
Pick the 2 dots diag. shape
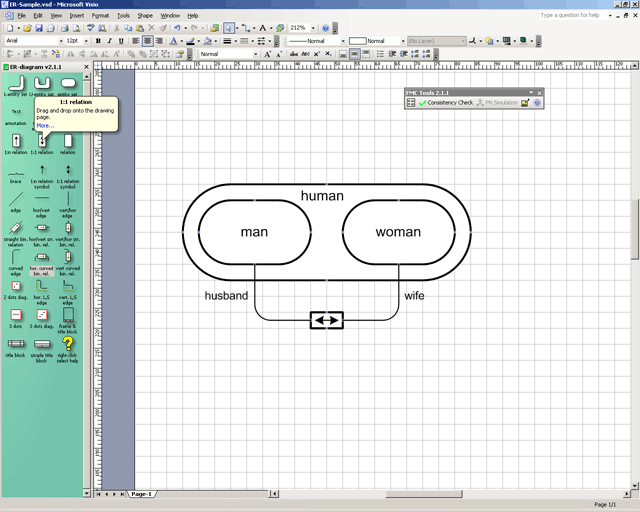pyautogui.click(x=16, y=286)
